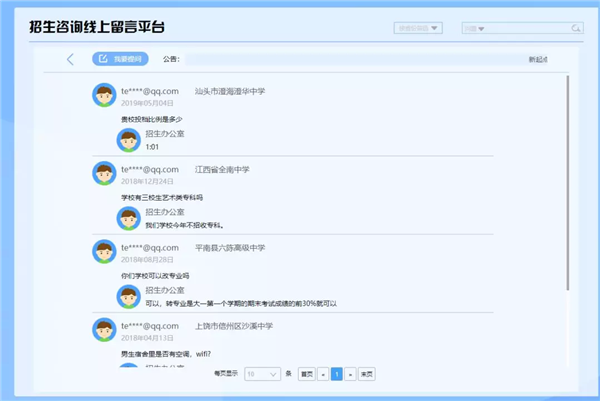Go to last page with 末页 button
The height and width of the screenshot is (401, 600).
point(367,373)
